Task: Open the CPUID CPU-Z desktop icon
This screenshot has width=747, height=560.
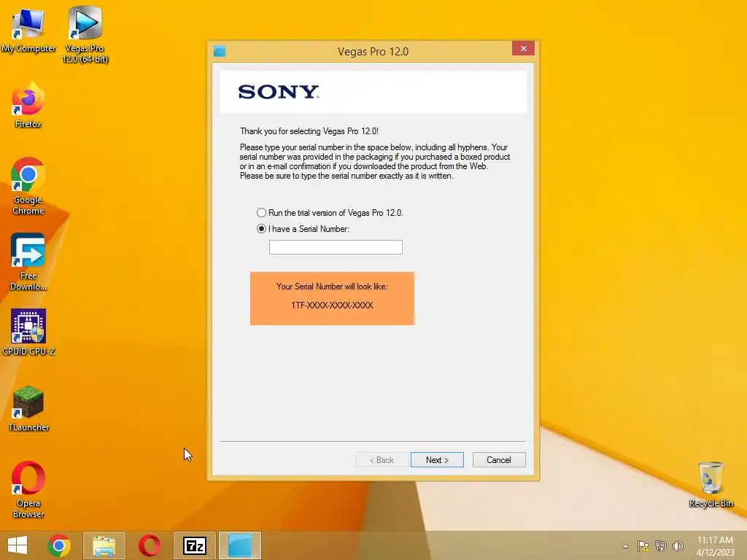Action: (28, 332)
